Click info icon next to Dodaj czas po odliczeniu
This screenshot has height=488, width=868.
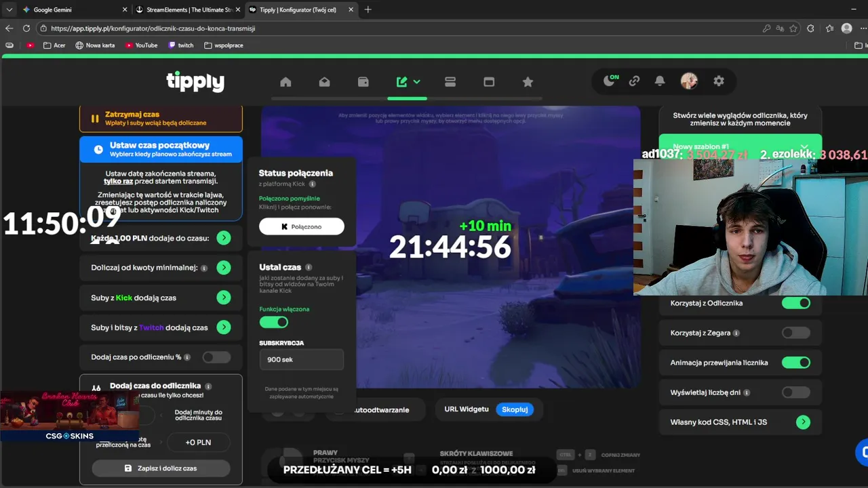click(x=187, y=357)
